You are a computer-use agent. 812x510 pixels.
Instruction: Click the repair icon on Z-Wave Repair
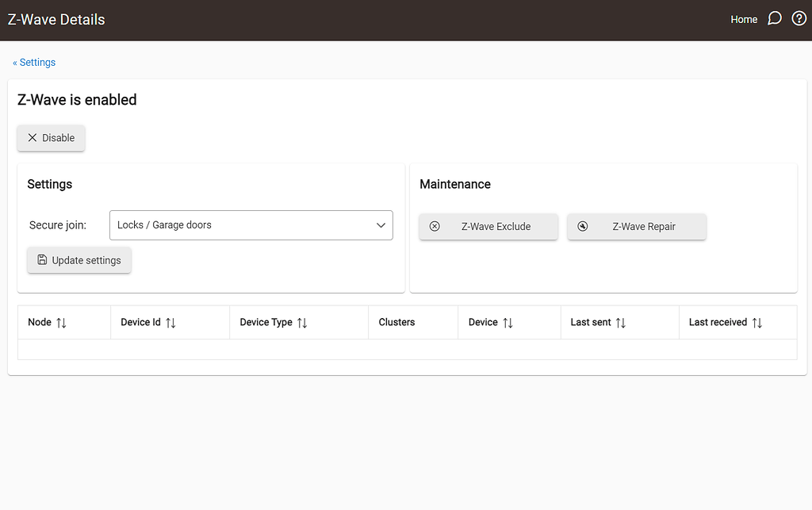pyautogui.click(x=583, y=226)
